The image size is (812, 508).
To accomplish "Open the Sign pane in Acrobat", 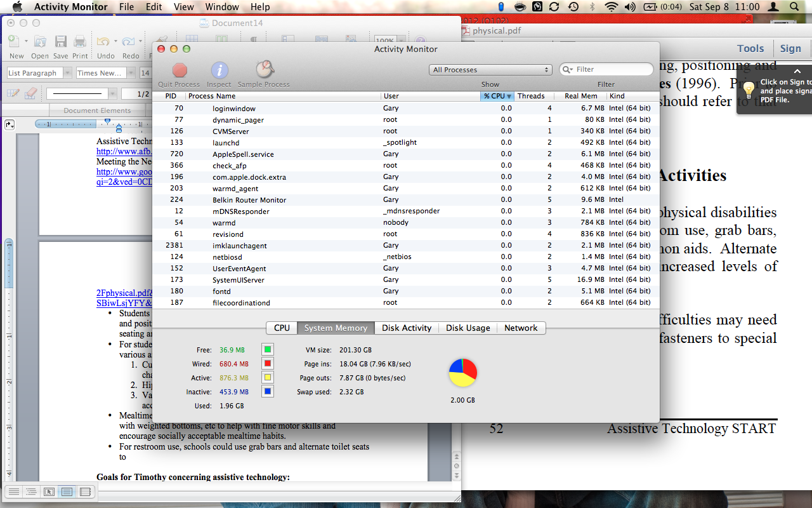I will pyautogui.click(x=790, y=48).
